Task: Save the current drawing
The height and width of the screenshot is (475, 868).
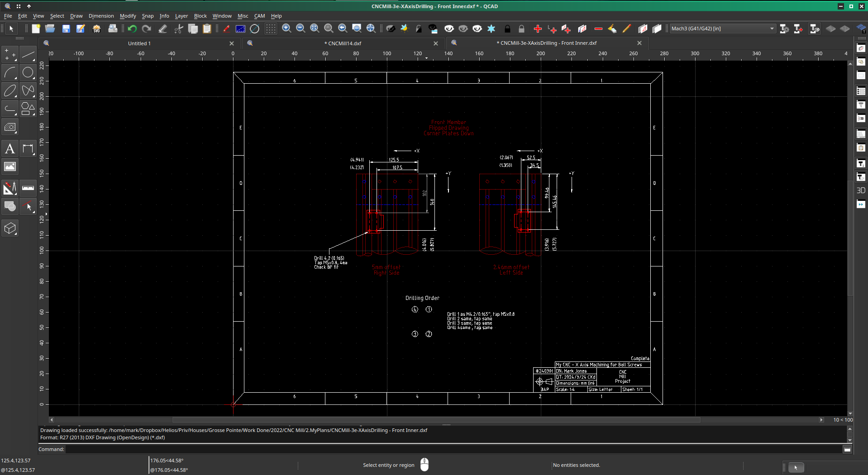Action: click(x=66, y=28)
